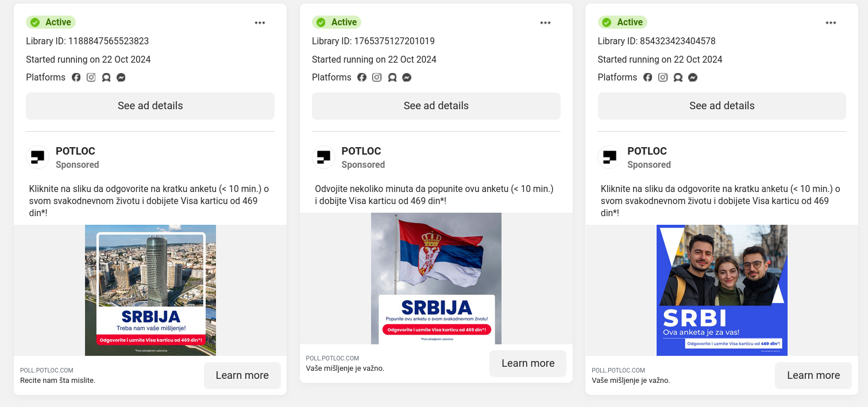The width and height of the screenshot is (868, 407).
Task: Click Facebook platform icon in first ad
Action: tap(76, 77)
